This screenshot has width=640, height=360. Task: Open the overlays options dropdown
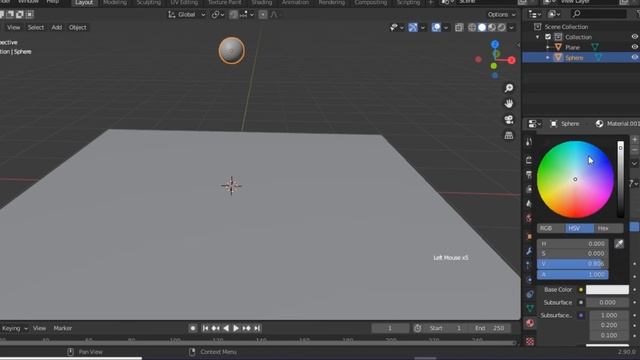pos(446,27)
